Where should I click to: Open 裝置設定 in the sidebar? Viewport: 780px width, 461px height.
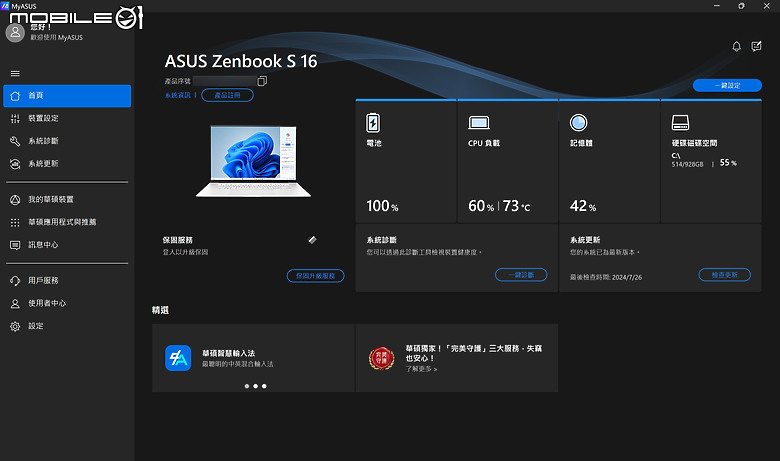[x=67, y=118]
